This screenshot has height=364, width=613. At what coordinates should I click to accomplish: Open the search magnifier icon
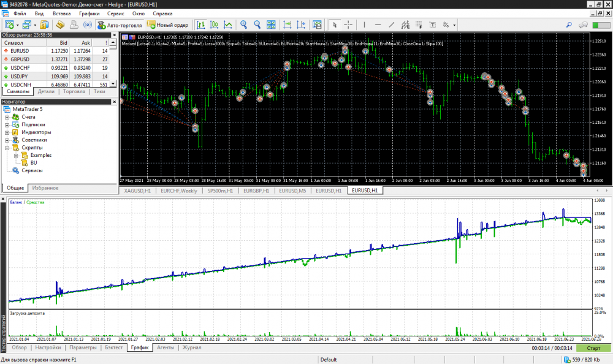tap(569, 25)
